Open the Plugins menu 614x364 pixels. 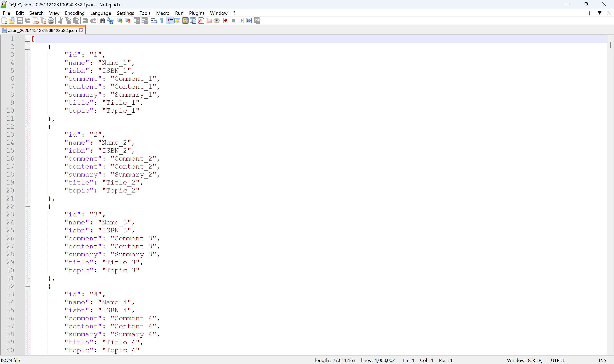[x=197, y=13]
